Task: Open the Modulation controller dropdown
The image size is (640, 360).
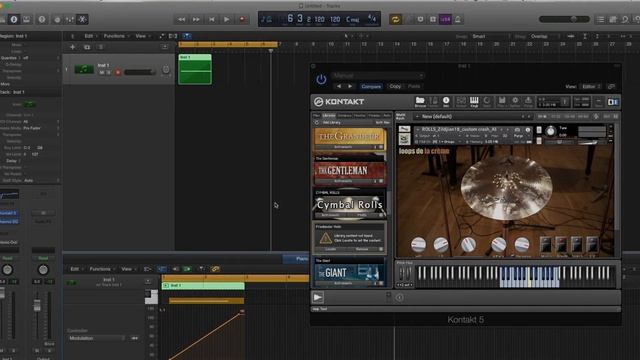Action: [x=97, y=338]
